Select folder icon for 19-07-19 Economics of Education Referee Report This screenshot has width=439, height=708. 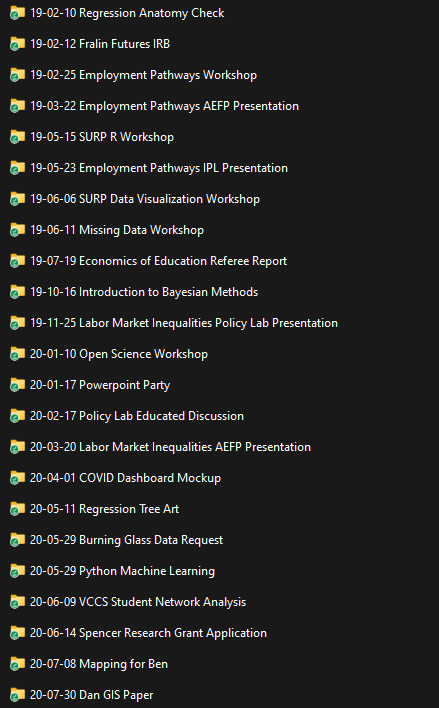pyautogui.click(x=17, y=261)
